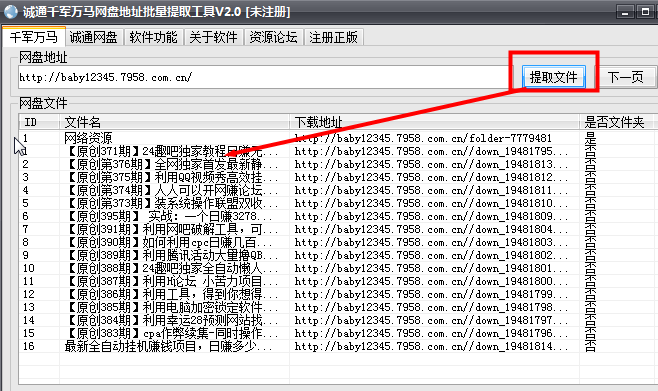
Task: Select the 【原创395期】 实战 row
Action: click(x=336, y=216)
